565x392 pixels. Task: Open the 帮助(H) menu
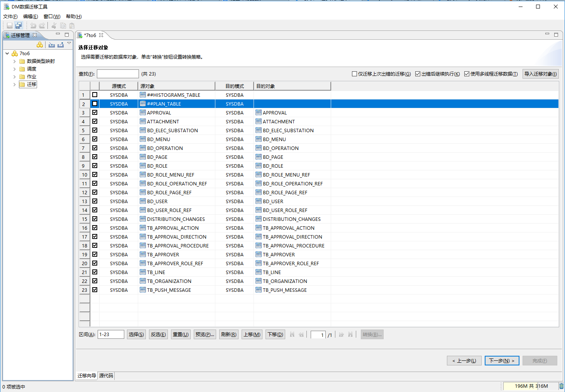pos(74,17)
